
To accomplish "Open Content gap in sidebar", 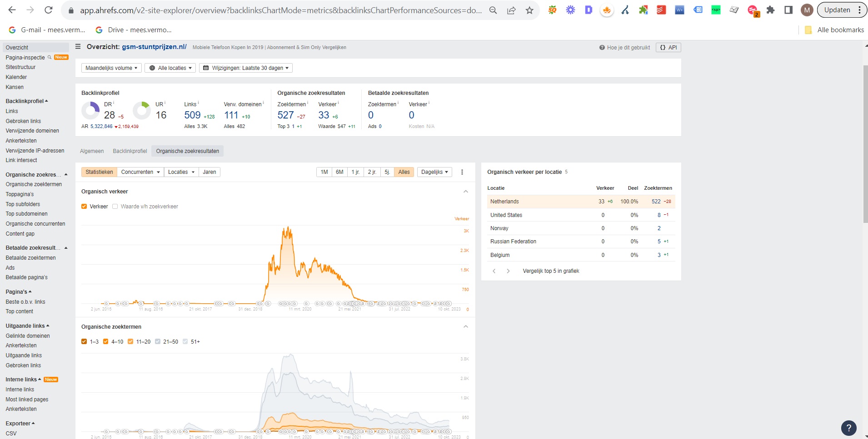I will coord(20,234).
